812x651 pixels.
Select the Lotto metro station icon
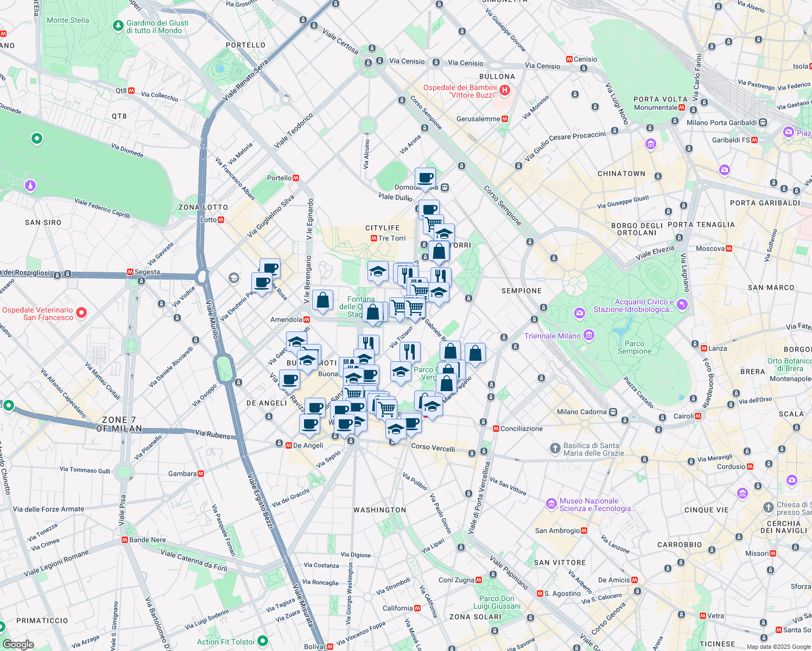coord(221,220)
